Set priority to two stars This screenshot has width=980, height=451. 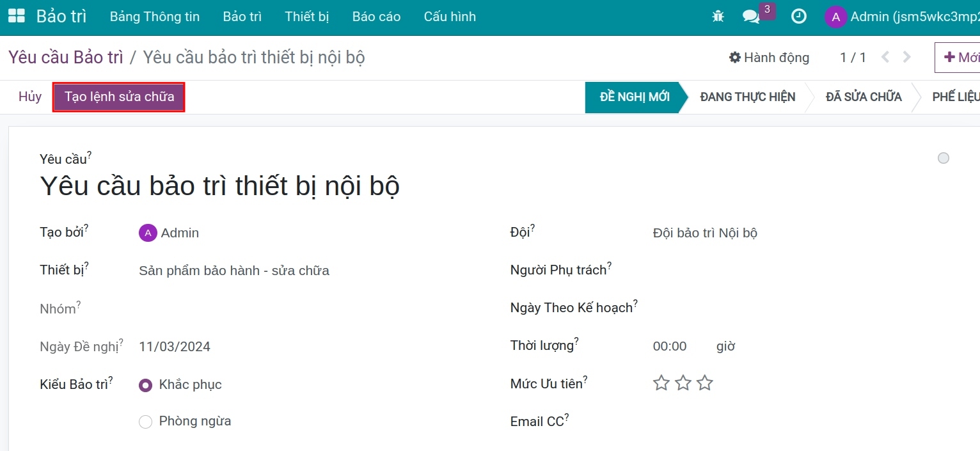pyautogui.click(x=683, y=383)
